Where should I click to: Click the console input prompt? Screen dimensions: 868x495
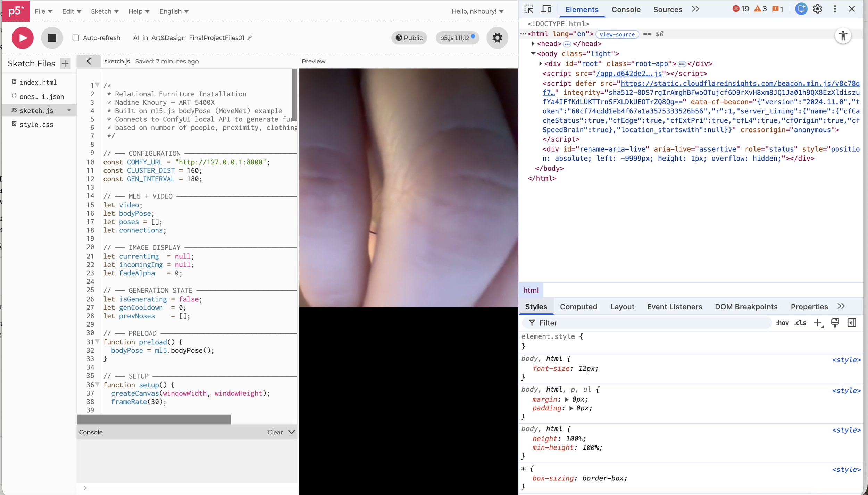pos(187,488)
